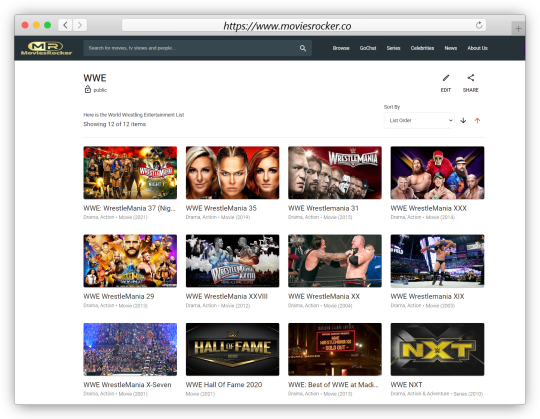Open WWE WrestleMania 35 thumbnail

[x=232, y=173]
